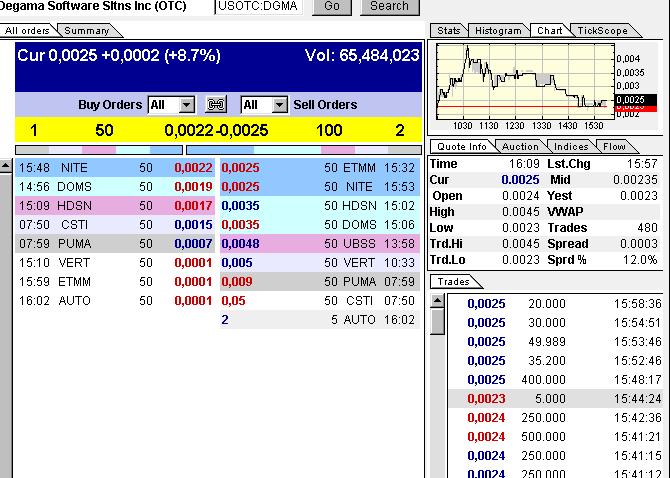Click the Trades list scrollbar thumb
Screen dimensions: 670x478
coord(437,322)
